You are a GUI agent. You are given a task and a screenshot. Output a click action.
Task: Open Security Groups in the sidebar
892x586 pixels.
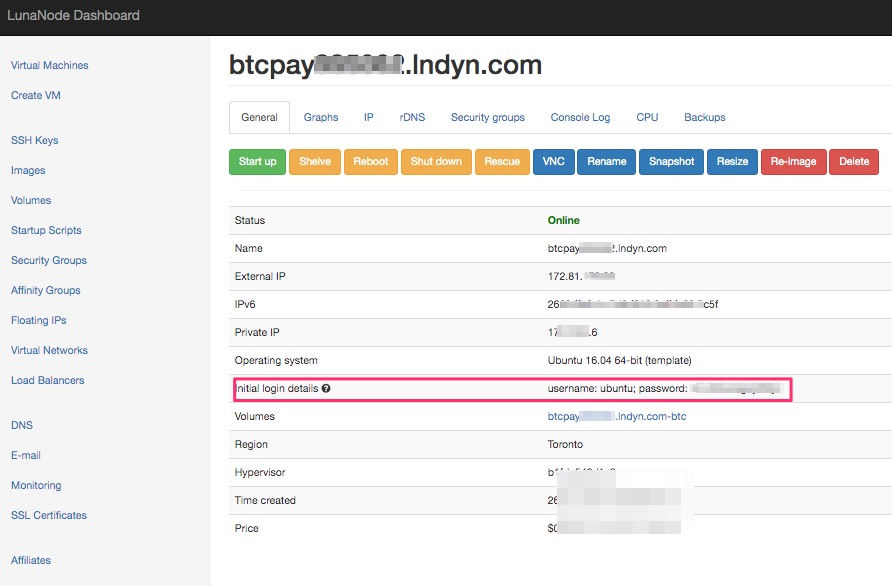pos(49,261)
